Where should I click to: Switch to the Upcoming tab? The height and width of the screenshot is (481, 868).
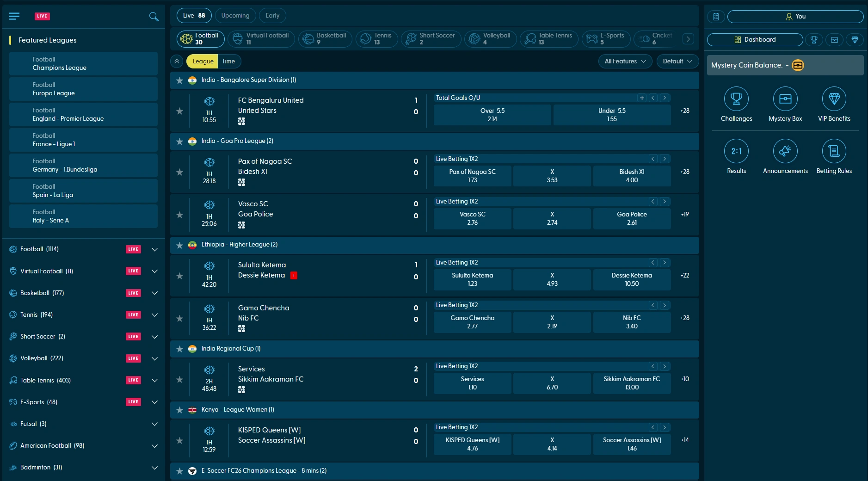tap(235, 16)
